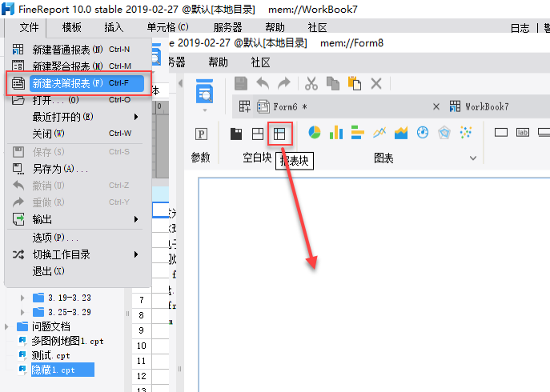Select the bar chart icon
The width and height of the screenshot is (550, 392).
(x=357, y=133)
